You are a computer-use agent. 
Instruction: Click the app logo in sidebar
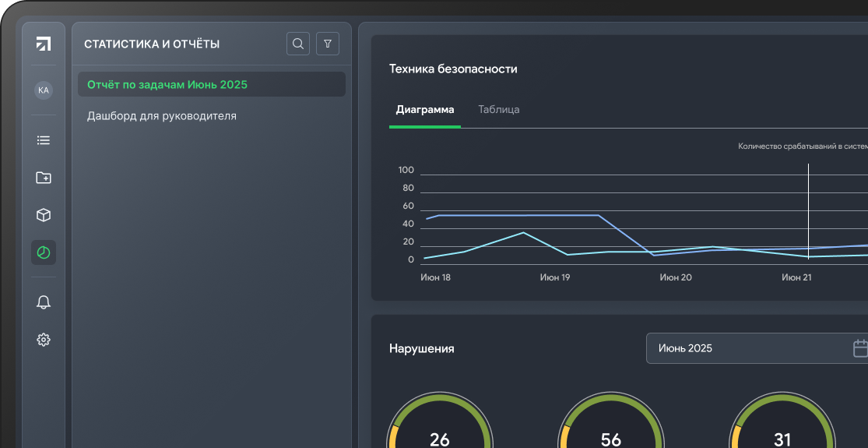pyautogui.click(x=44, y=44)
